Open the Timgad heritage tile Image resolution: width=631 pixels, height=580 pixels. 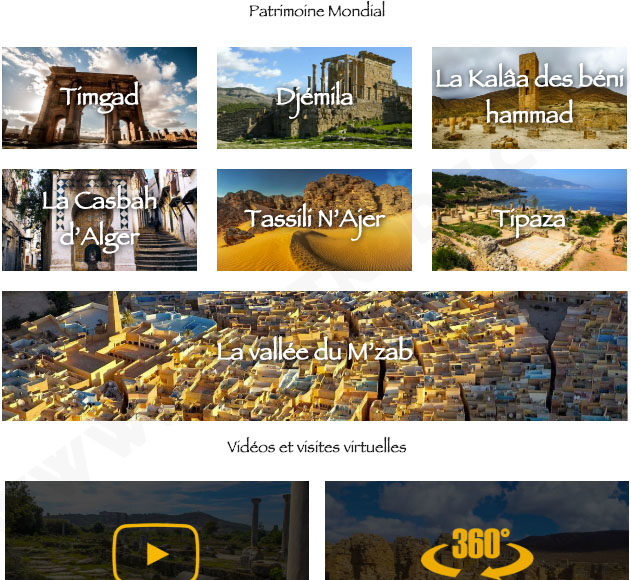click(99, 98)
